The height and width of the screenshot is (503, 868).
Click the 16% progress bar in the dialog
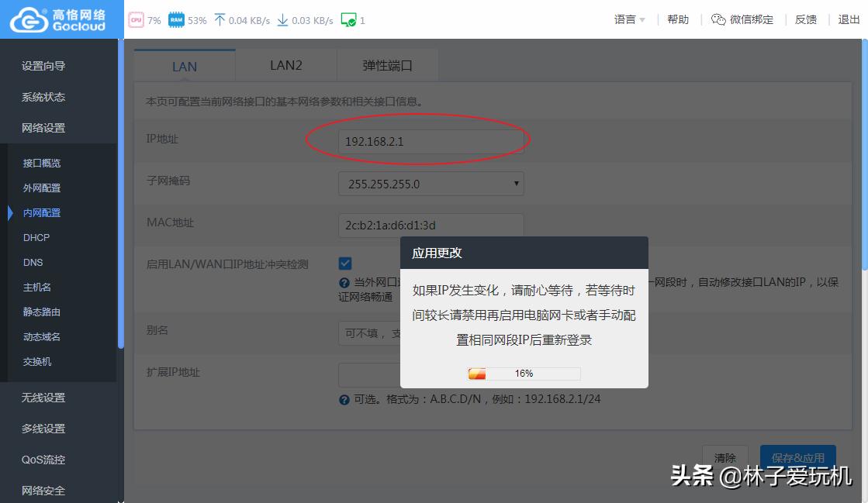pyautogui.click(x=523, y=373)
